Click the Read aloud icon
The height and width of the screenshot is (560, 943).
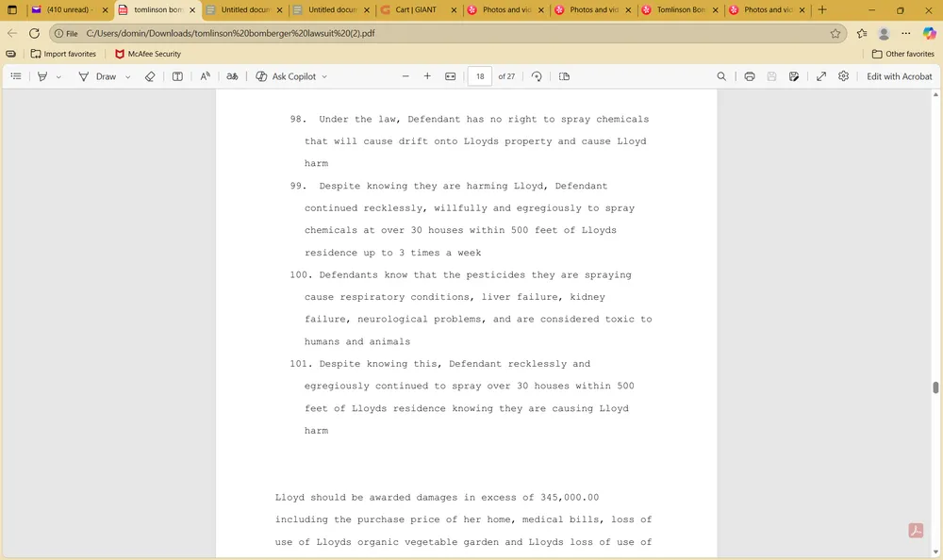point(205,76)
